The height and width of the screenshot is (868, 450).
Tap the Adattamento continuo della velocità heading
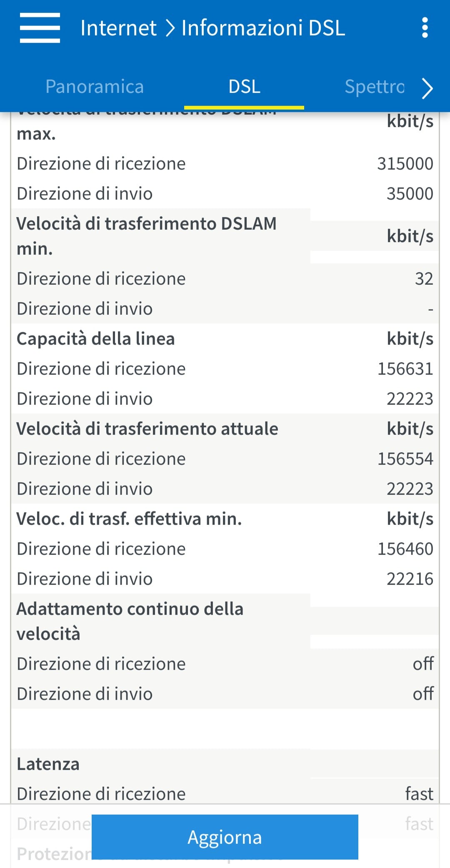(x=130, y=621)
